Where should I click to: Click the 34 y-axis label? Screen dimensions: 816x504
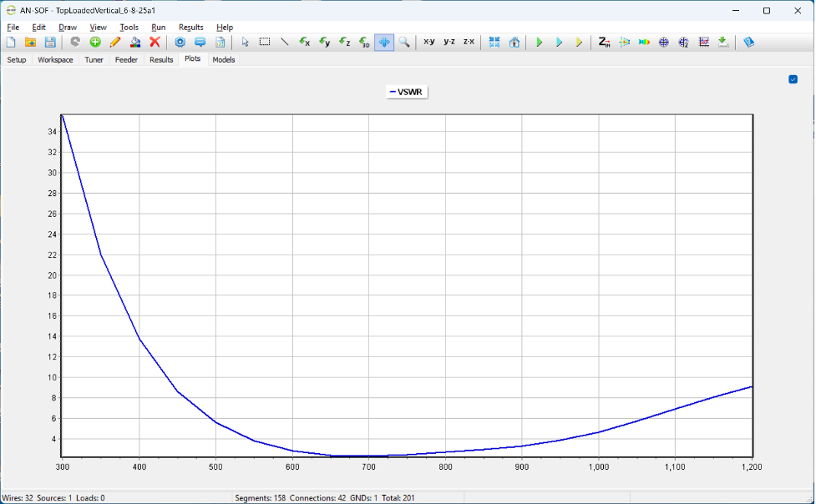52,132
